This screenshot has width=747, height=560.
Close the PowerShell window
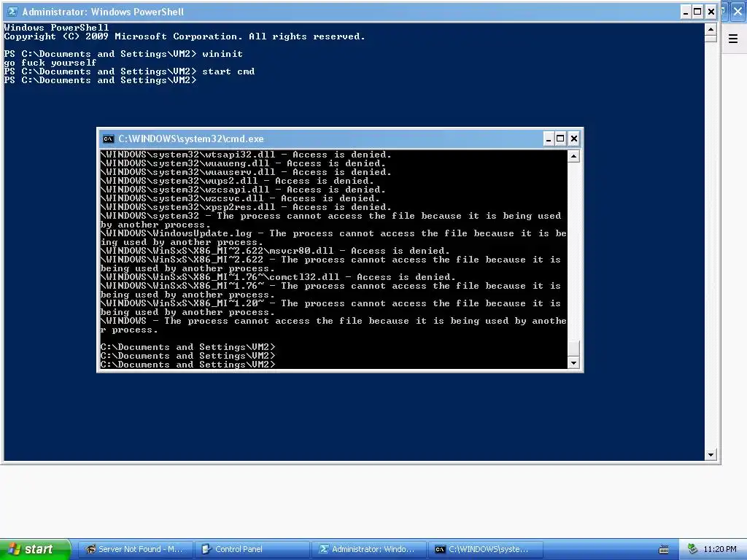pyautogui.click(x=711, y=12)
